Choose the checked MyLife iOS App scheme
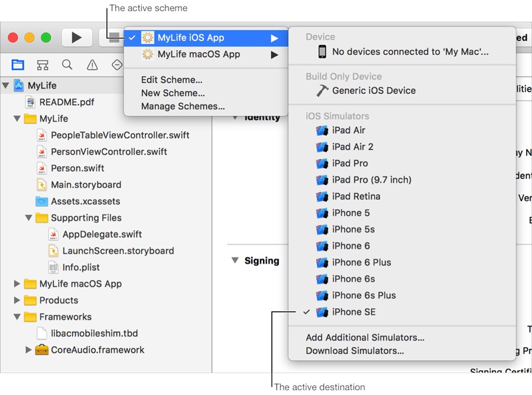Screen dimensions: 532x395 pyautogui.click(x=190, y=38)
